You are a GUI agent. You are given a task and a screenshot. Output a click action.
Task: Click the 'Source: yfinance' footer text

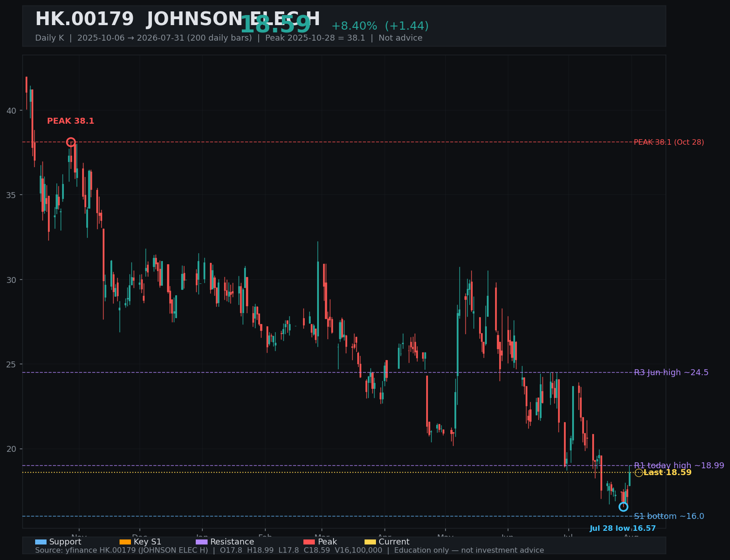pyautogui.click(x=290, y=550)
